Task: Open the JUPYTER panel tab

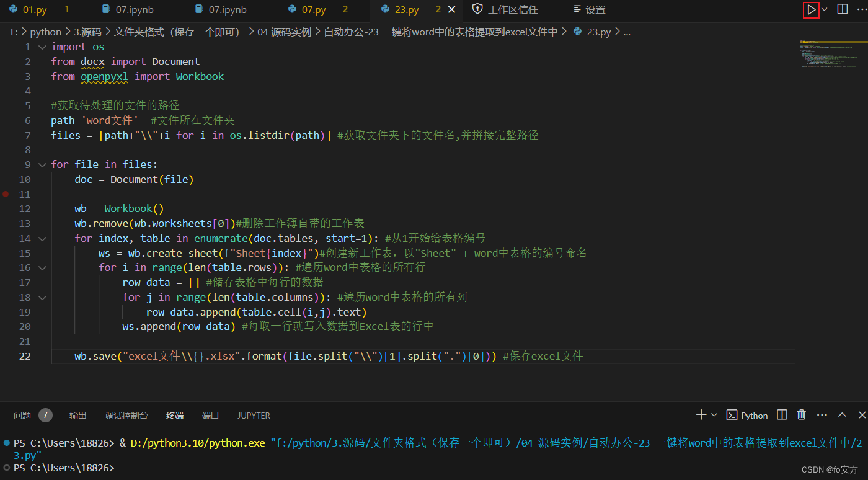Action: [254, 416]
